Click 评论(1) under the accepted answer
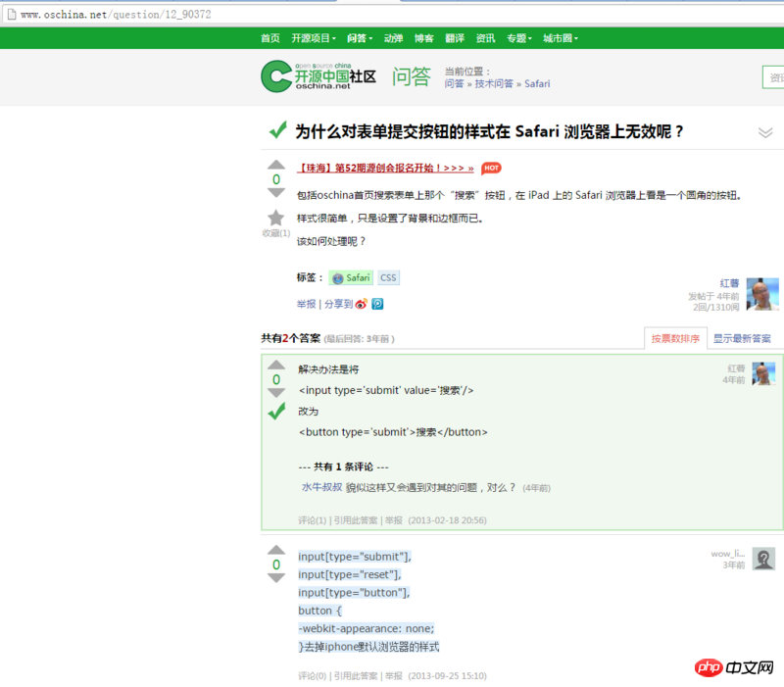Image resolution: width=784 pixels, height=687 pixels. click(x=312, y=520)
